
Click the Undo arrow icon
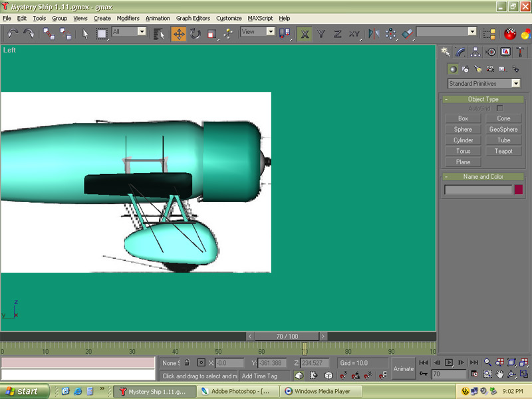click(13, 34)
